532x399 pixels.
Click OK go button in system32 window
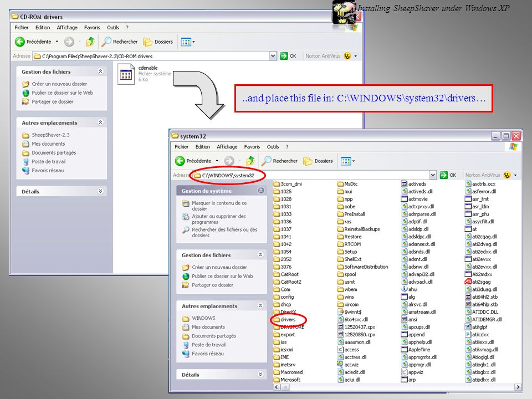pyautogui.click(x=448, y=175)
